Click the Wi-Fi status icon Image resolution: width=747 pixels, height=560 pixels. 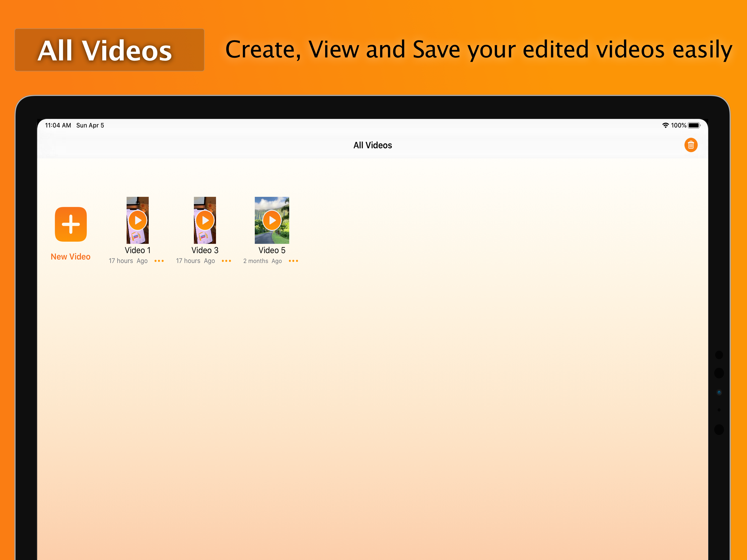click(665, 125)
